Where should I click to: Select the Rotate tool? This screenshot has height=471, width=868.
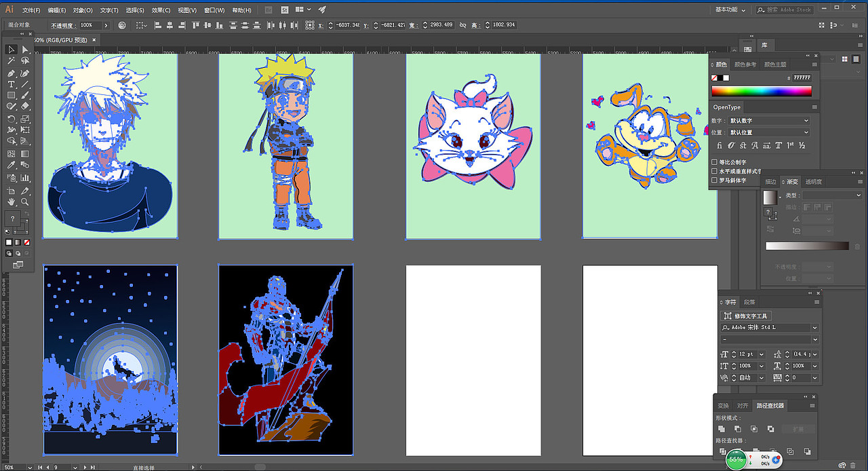tap(11, 119)
